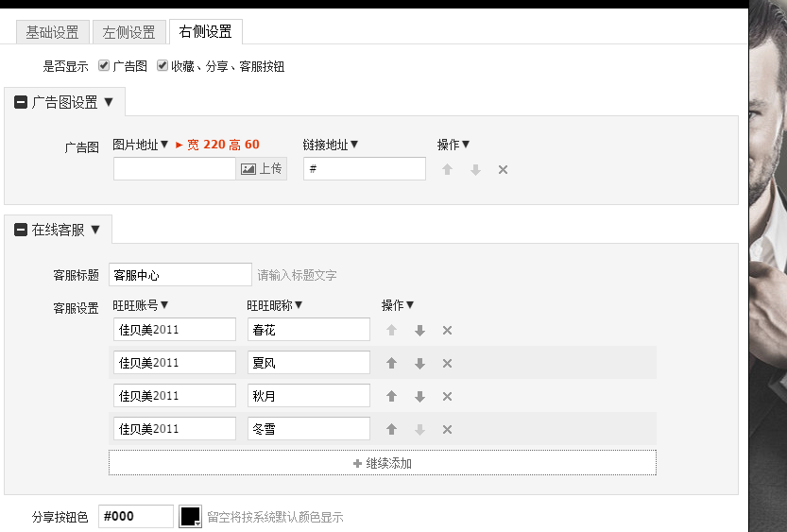Click 继续添加 to add another row
The height and width of the screenshot is (532, 787).
coord(382,463)
